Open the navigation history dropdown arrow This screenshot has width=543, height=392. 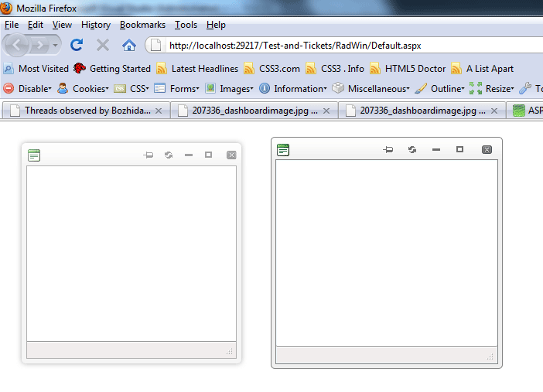[x=55, y=45]
